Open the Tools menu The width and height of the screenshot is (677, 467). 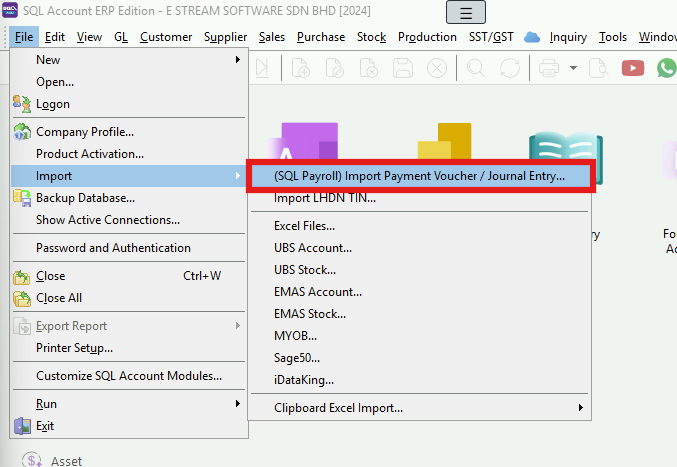612,37
